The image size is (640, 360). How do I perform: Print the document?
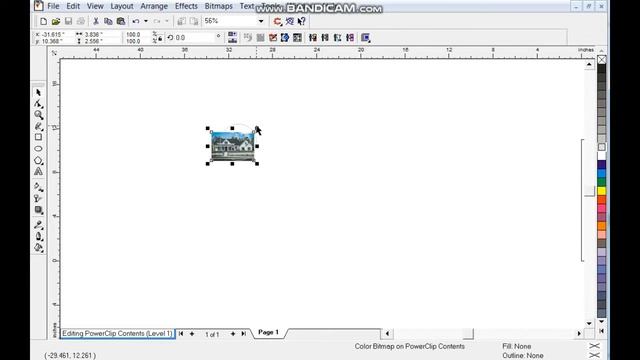point(81,21)
